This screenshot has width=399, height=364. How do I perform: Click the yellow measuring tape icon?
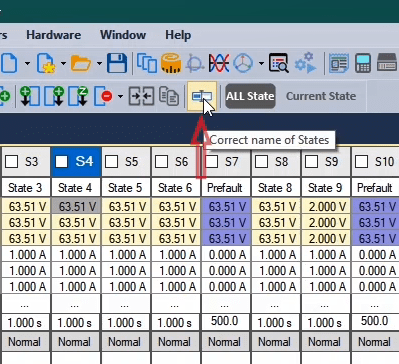pos(171,63)
